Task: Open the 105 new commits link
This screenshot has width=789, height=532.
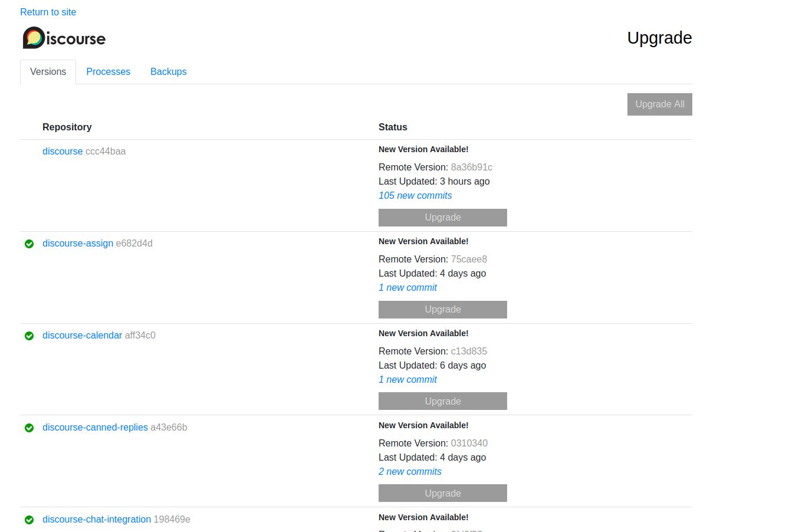Action: pos(415,195)
